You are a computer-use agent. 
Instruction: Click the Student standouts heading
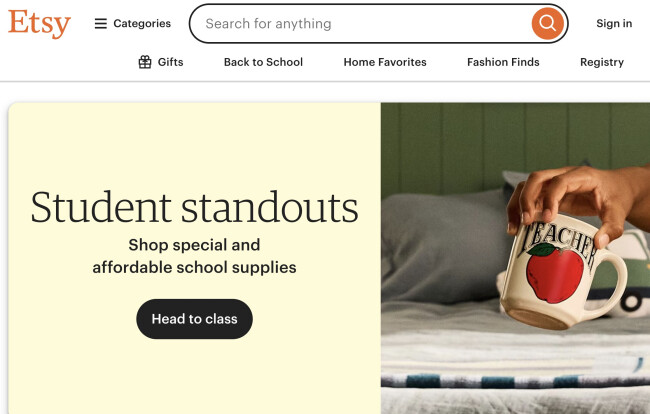coord(194,206)
